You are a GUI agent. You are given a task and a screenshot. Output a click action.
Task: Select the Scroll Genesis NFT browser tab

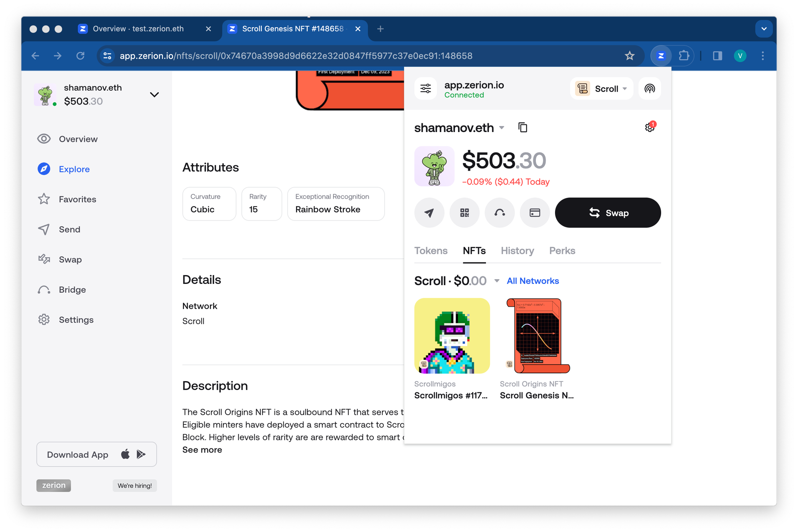[292, 29]
